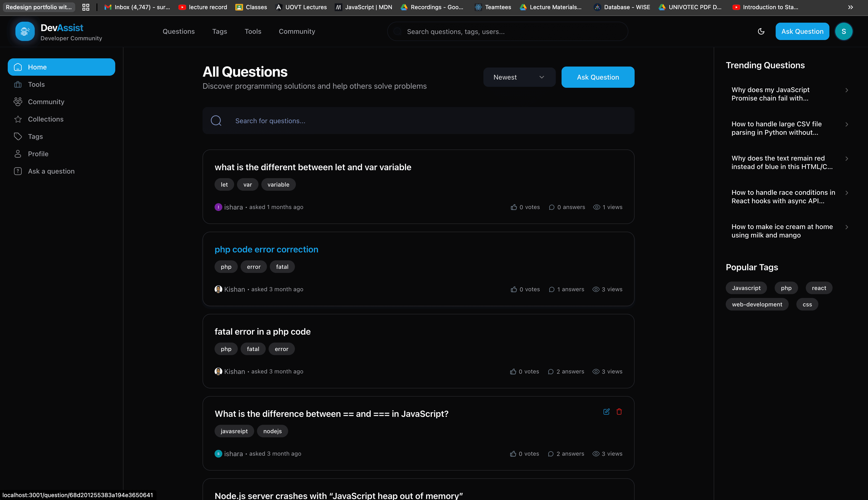Switch to the Questions nav item

(179, 31)
